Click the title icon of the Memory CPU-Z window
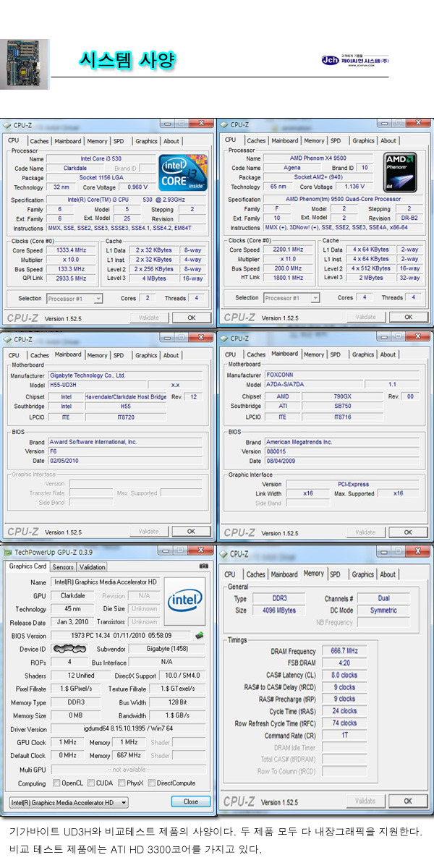The width and height of the screenshot is (434, 868). tap(224, 553)
